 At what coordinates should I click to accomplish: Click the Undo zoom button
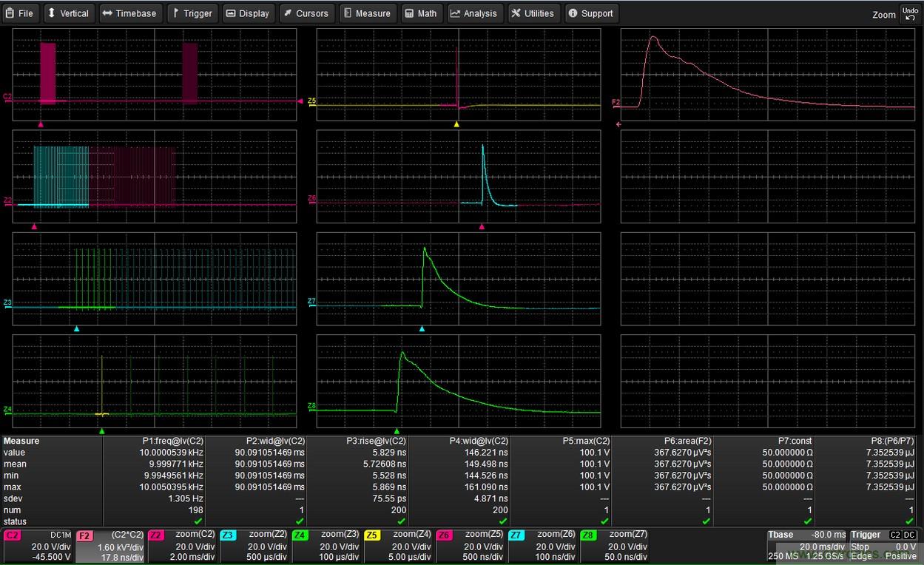click(x=910, y=13)
